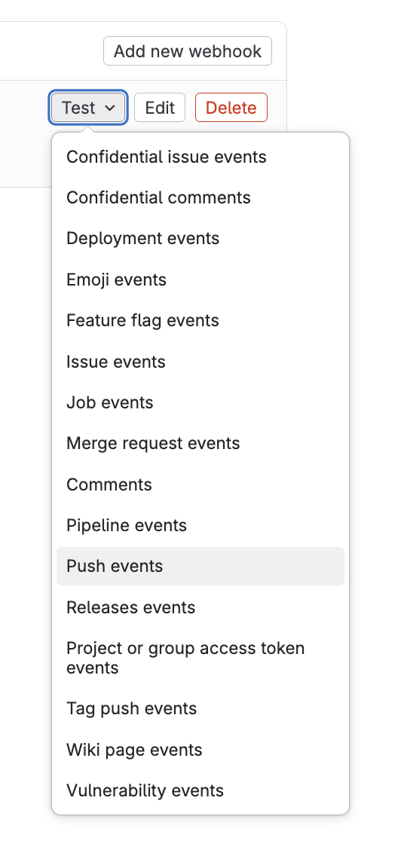Select Job events item
Screen dimensions: 404x868
point(200,402)
